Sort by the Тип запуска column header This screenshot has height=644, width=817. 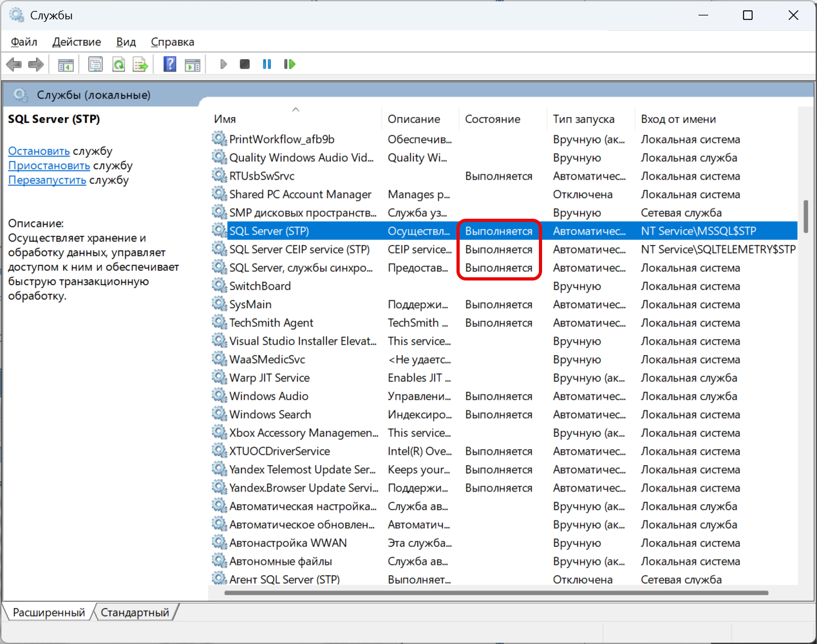point(590,119)
